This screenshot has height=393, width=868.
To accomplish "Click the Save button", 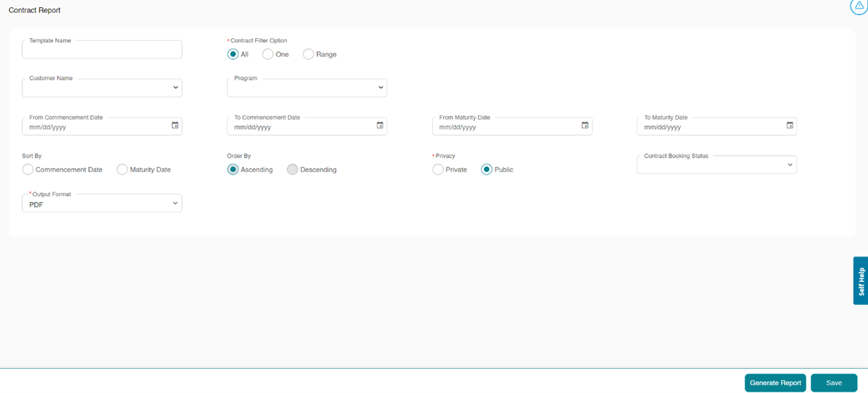I will point(833,383).
